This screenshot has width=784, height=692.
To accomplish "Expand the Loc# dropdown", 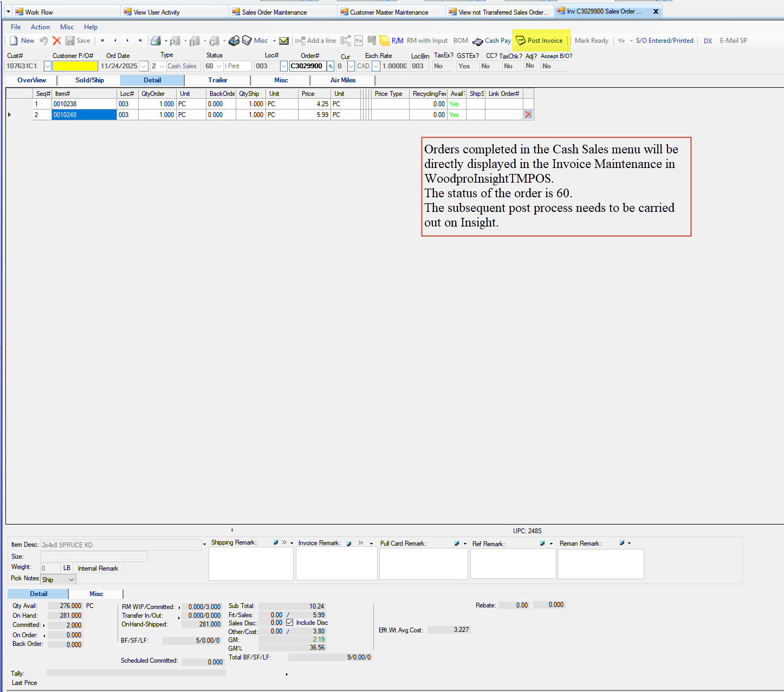I will pos(283,66).
